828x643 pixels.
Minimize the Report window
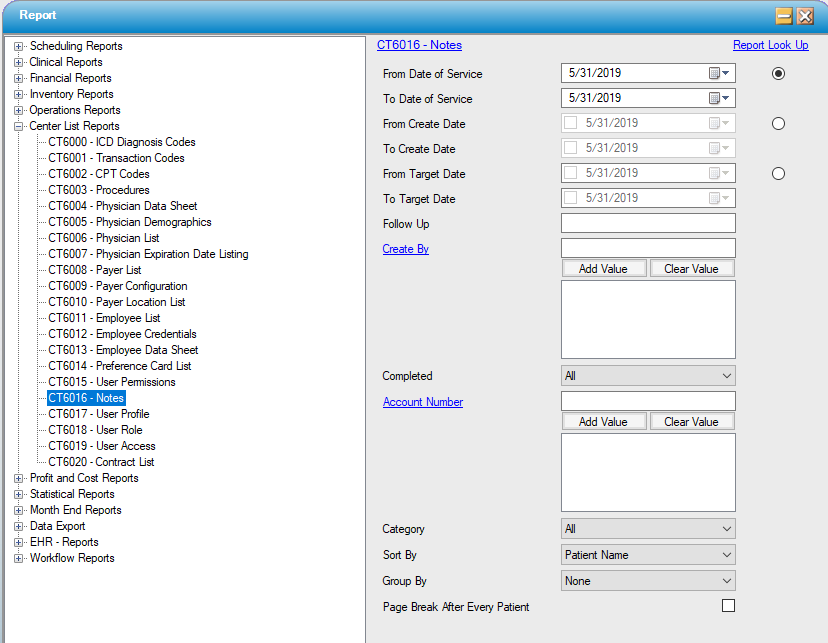[x=784, y=16]
